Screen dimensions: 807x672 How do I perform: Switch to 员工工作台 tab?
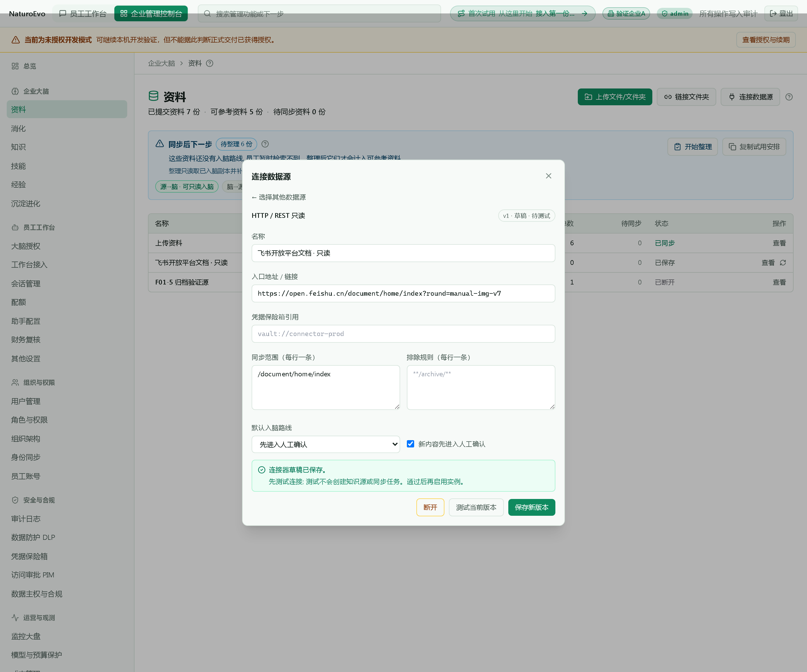coord(83,13)
